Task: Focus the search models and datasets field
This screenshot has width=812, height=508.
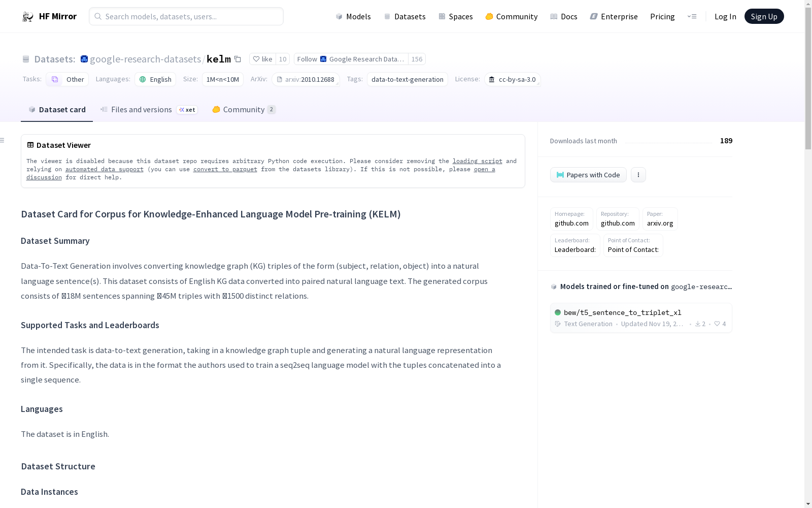Action: coord(186,16)
